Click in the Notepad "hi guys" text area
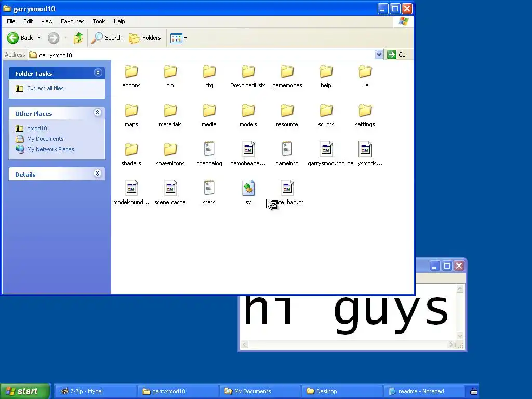Viewport: 532px width, 399px height. 348,317
